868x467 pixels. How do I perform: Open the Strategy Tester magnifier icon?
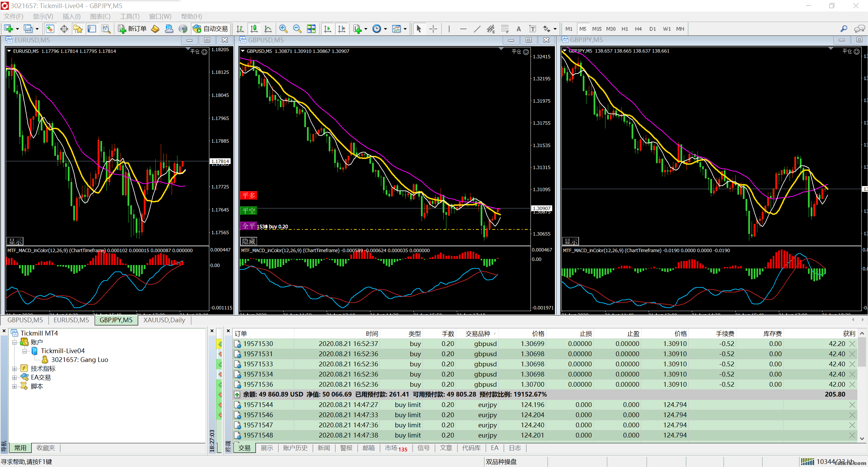coord(106,29)
